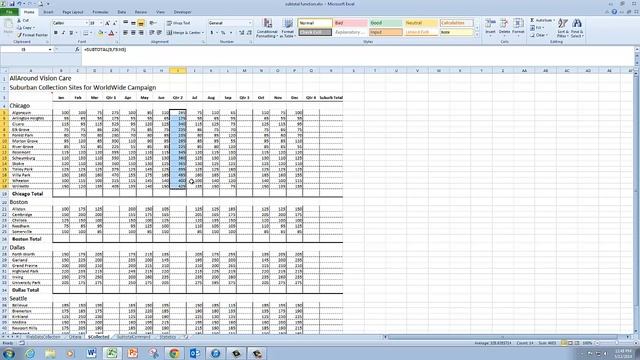Select the SubtotalCommand sheet tab
This screenshot has height=360, width=640.
point(134,337)
